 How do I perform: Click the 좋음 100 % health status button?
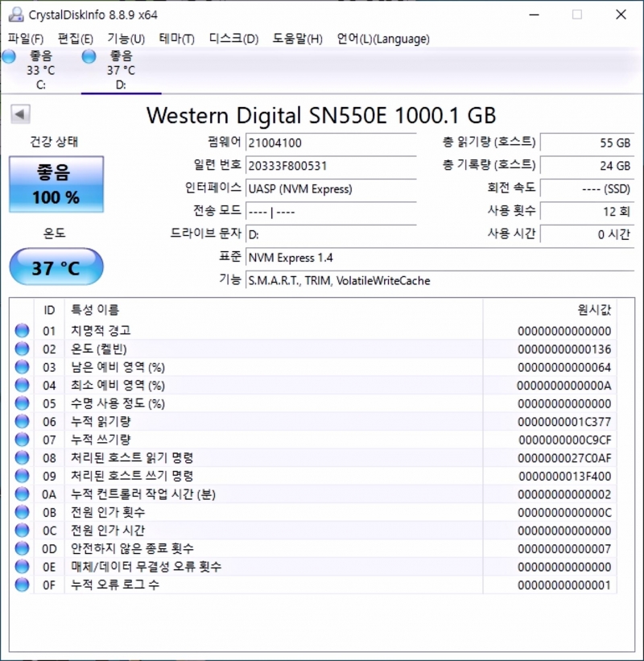coord(56,184)
